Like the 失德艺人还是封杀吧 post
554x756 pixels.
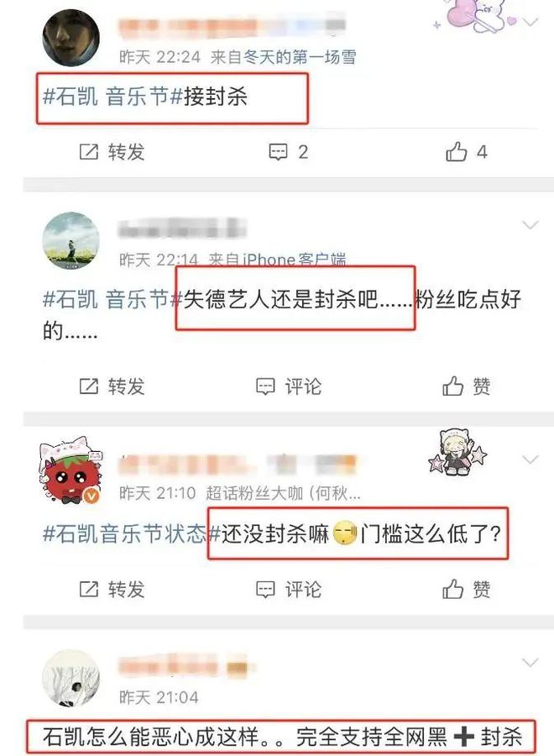[x=467, y=386]
